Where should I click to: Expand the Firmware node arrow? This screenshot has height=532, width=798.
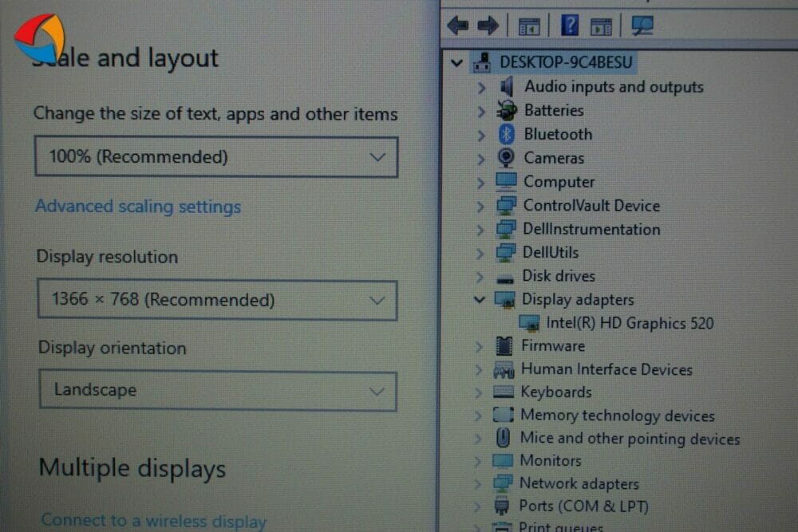[x=478, y=347]
